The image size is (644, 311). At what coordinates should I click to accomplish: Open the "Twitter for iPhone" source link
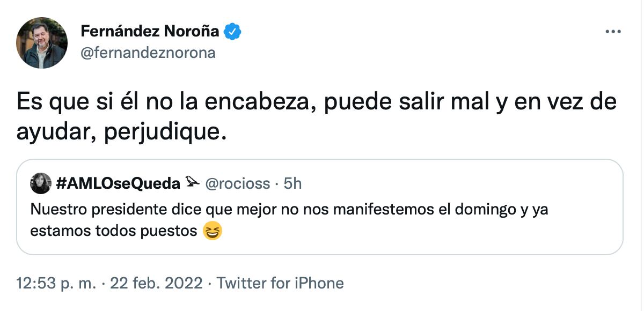[280, 283]
